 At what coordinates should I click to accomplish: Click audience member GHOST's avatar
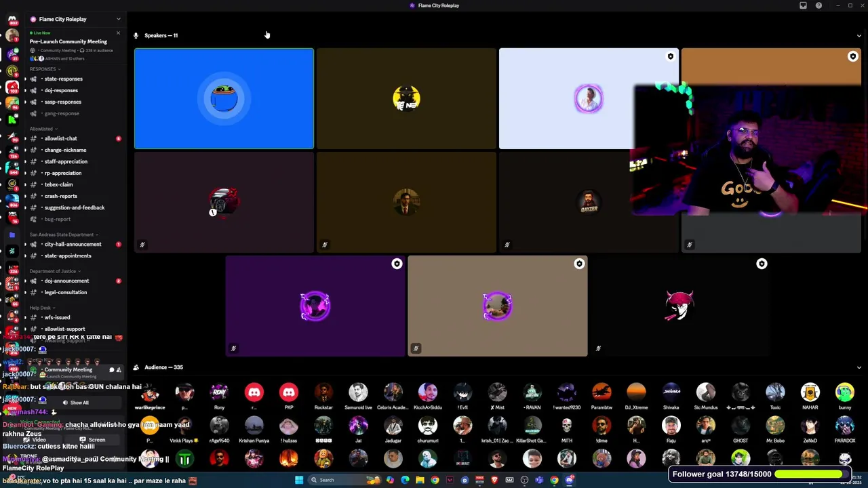[741, 426]
